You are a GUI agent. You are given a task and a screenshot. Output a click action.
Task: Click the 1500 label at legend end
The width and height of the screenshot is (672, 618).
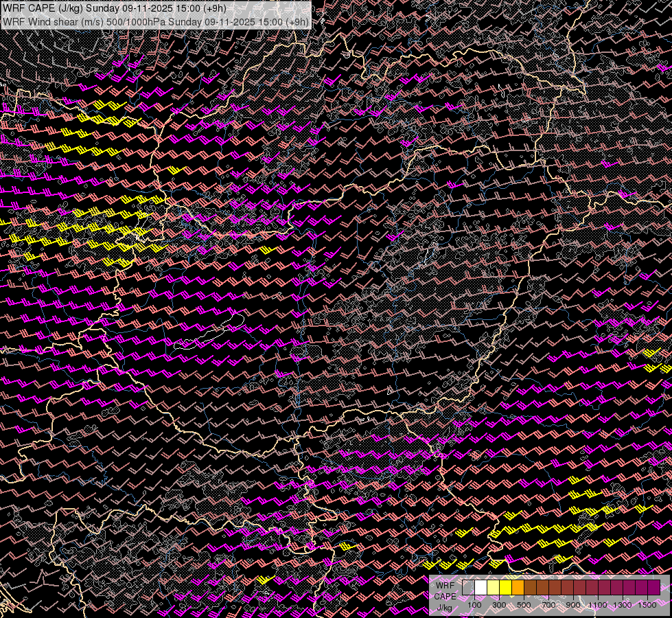click(x=647, y=605)
